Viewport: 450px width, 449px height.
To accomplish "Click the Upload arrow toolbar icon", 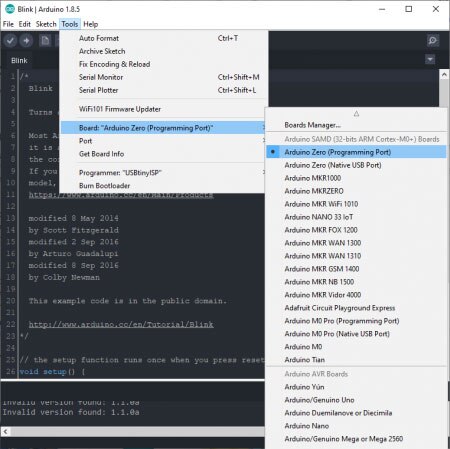I will coord(26,41).
